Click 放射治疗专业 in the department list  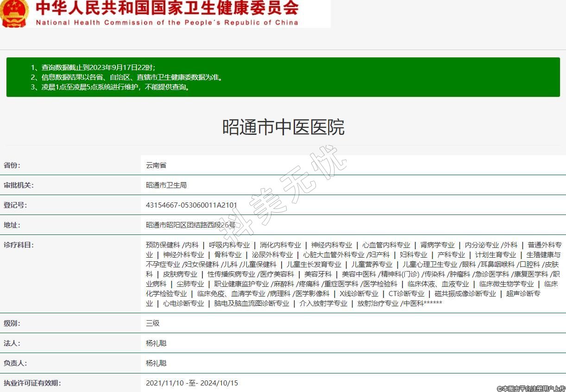[377, 303]
